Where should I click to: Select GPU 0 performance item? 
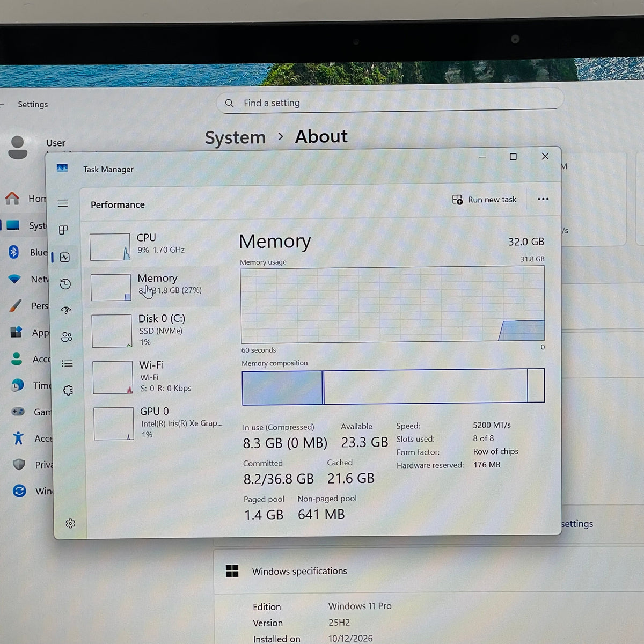158,423
